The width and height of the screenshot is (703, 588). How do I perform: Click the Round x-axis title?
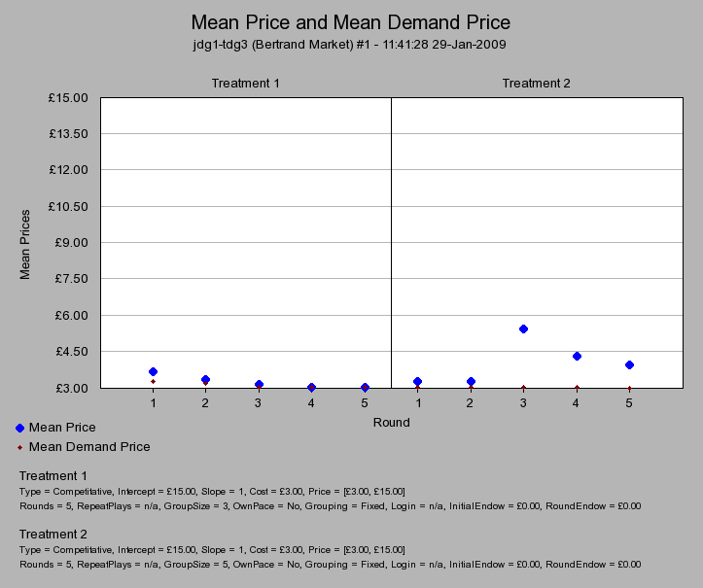coord(391,423)
